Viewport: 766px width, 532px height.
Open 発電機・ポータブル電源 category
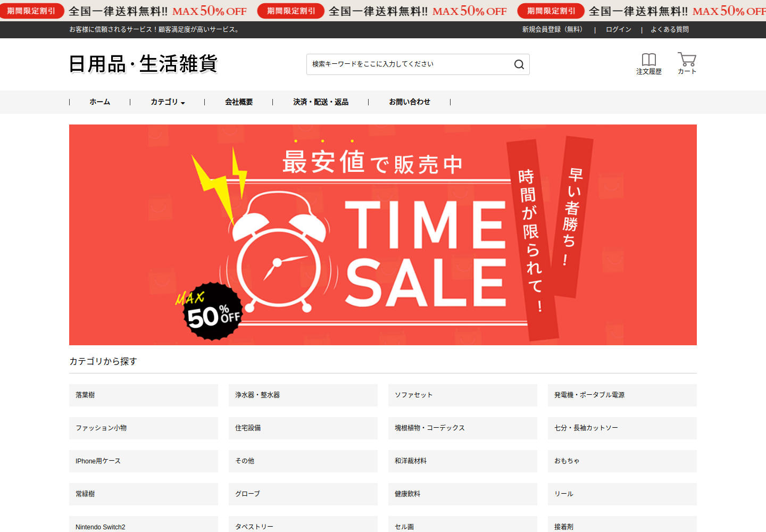[x=622, y=395]
